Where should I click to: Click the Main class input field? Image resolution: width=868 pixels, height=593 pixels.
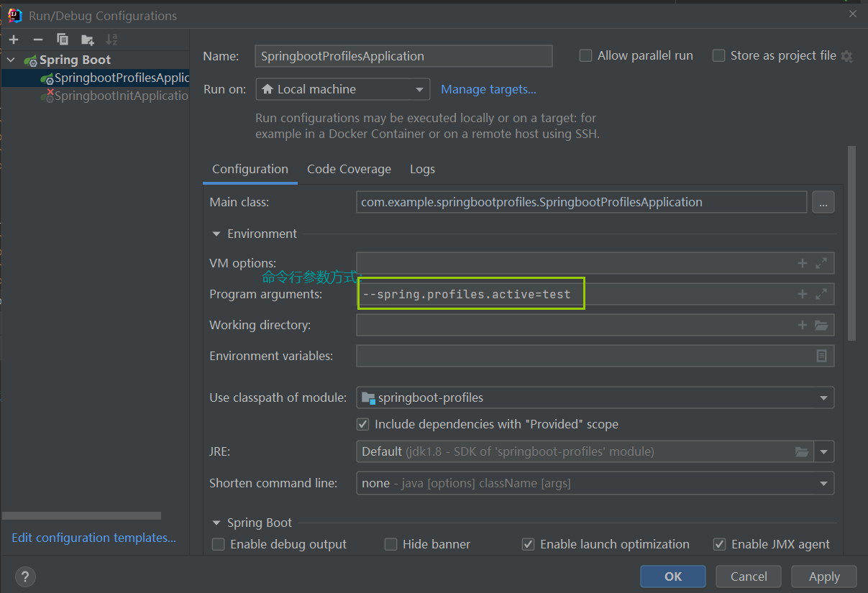(x=581, y=203)
